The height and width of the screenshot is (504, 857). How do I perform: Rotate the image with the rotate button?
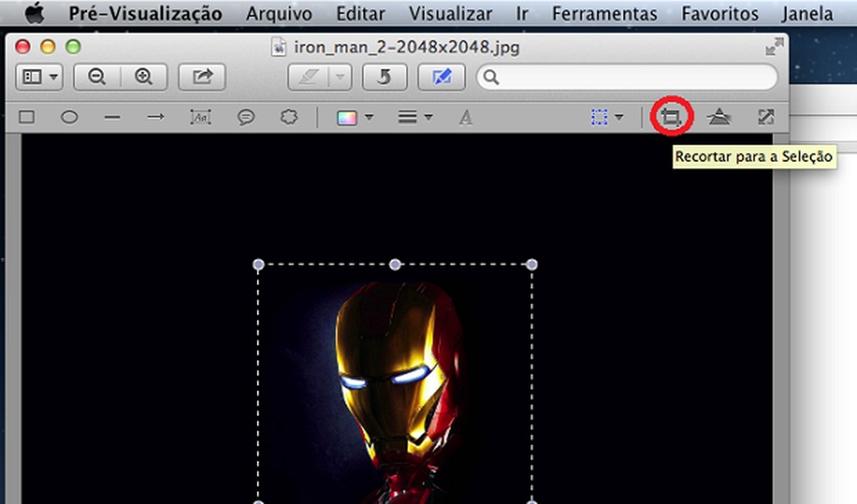pyautogui.click(x=385, y=77)
